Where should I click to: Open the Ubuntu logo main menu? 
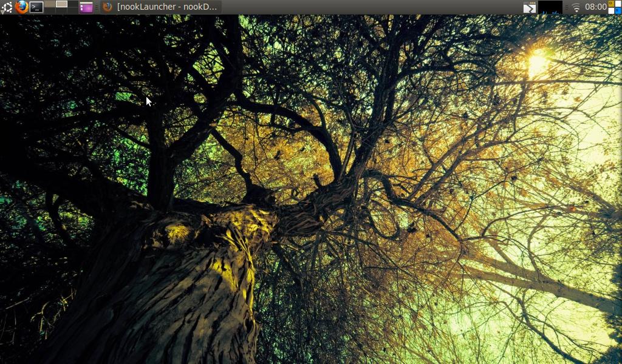click(7, 7)
